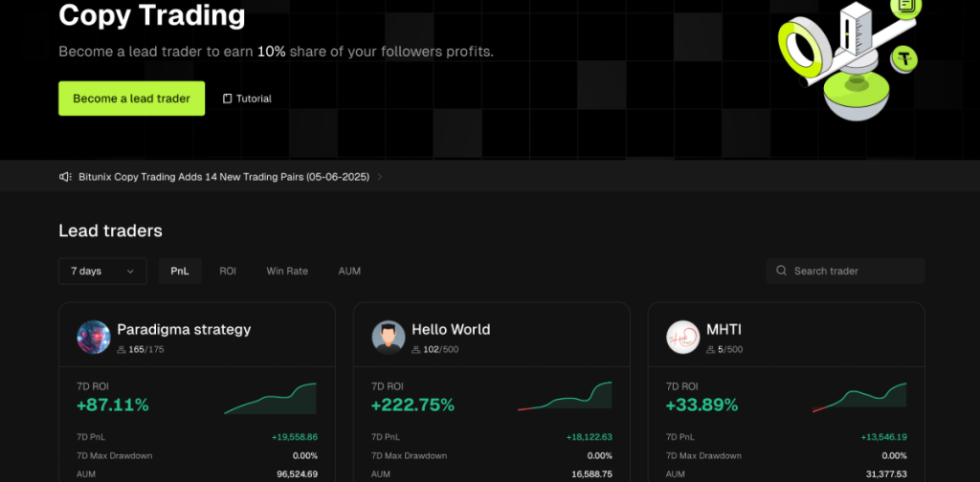This screenshot has width=980, height=482.
Task: Click the Become a lead trader button
Action: [x=132, y=99]
